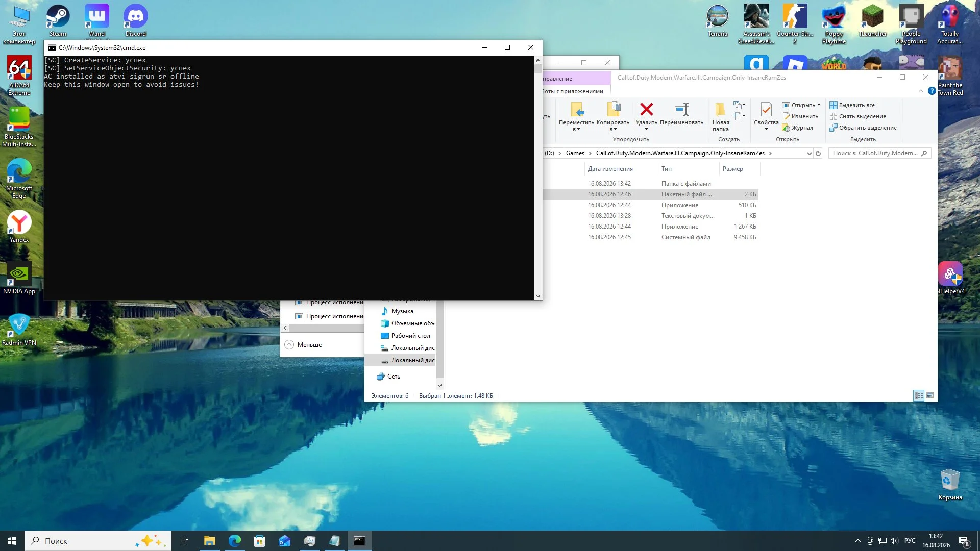
Task: Open the notification center with 8 alerts
Action: click(964, 541)
